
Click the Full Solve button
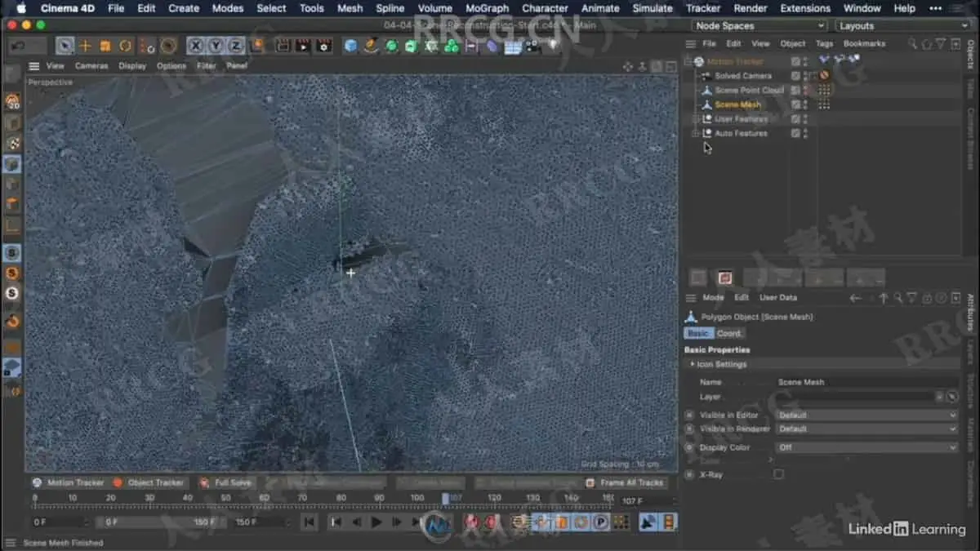click(226, 482)
